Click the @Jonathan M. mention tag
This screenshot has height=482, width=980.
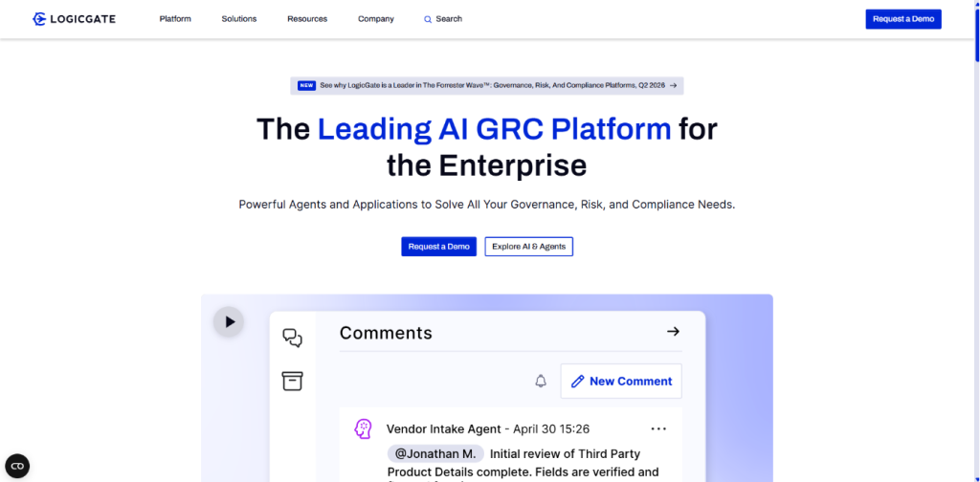pyautogui.click(x=435, y=453)
